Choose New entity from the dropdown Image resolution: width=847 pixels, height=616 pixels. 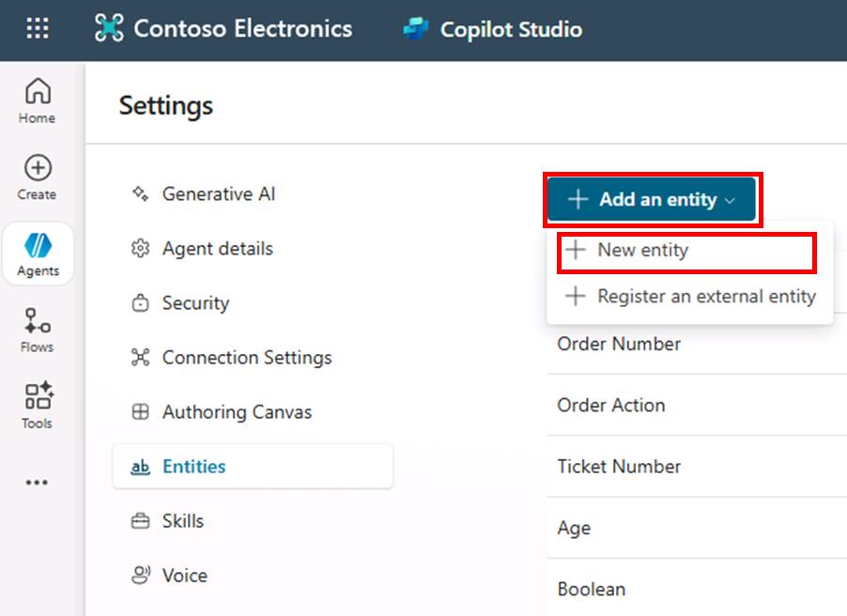686,250
